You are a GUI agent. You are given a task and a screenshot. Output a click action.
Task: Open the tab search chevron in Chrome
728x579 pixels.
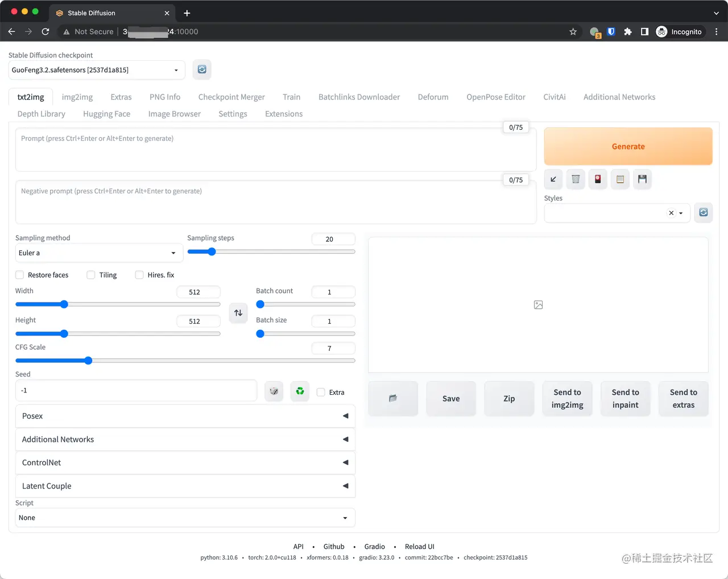tap(716, 13)
